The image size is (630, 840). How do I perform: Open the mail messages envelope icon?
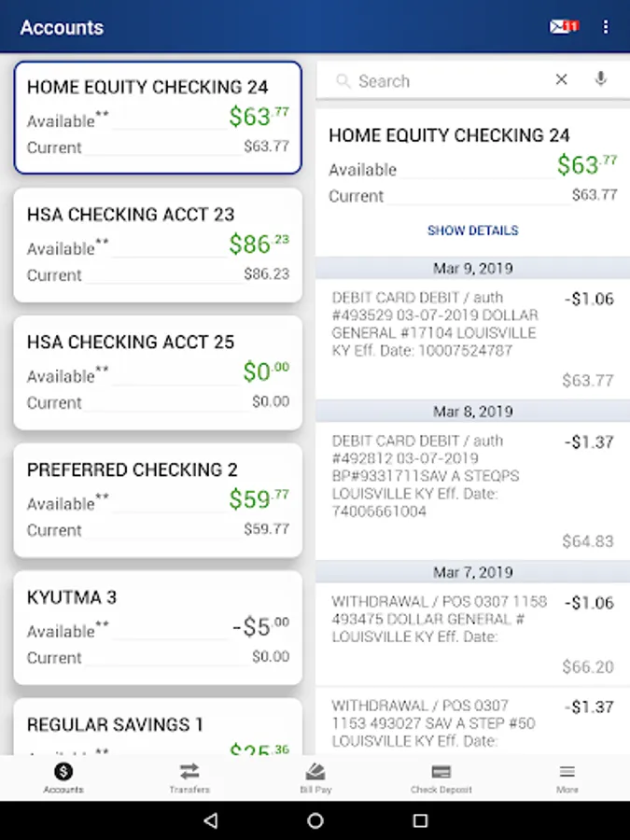563,27
